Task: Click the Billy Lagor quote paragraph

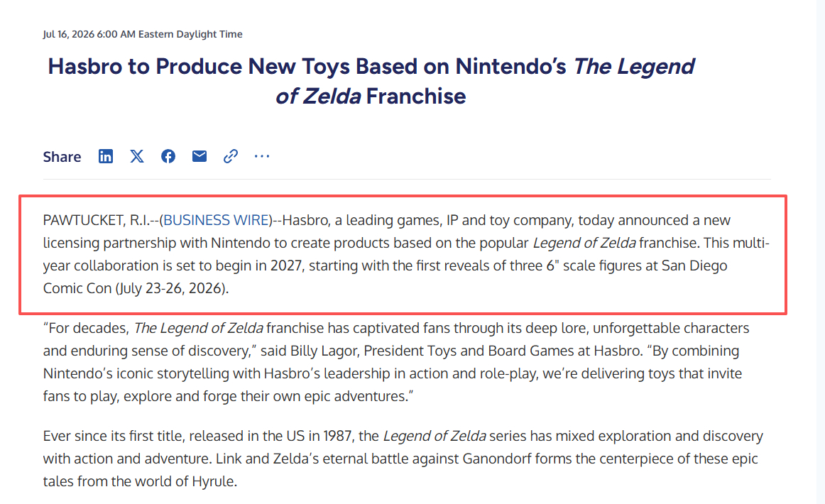Action: (396, 362)
